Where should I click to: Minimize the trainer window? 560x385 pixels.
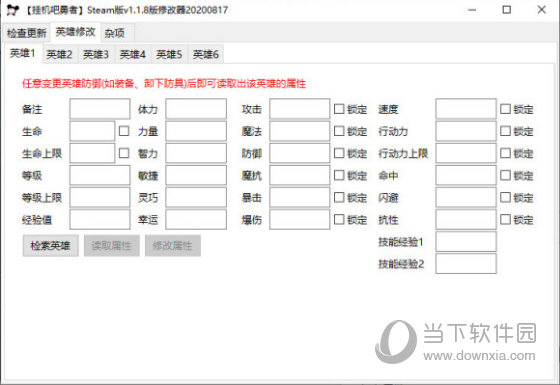coord(472,10)
